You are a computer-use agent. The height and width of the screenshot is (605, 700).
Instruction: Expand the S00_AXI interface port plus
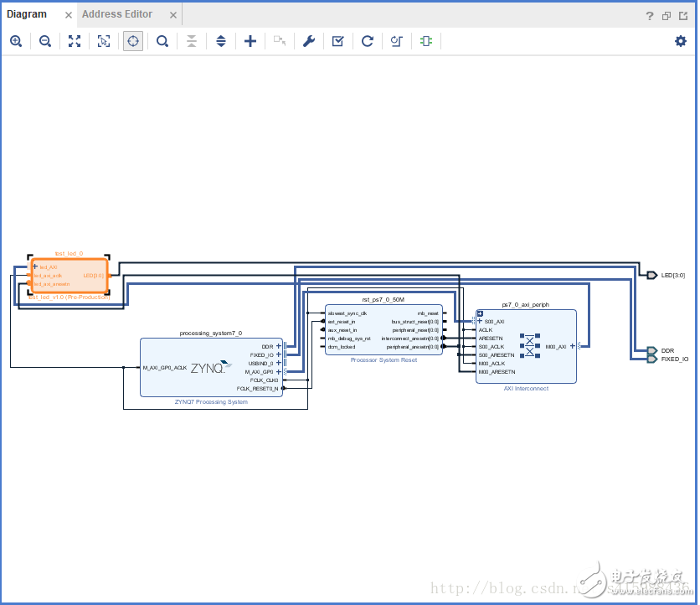point(480,321)
